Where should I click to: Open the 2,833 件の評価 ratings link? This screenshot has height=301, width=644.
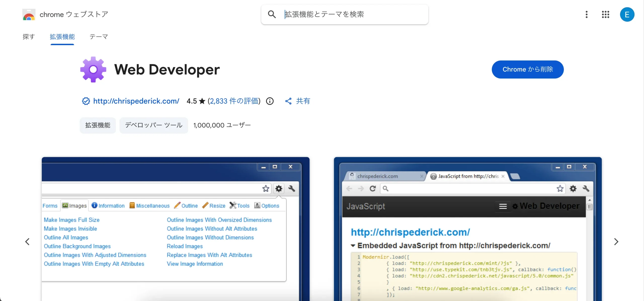[x=234, y=101]
